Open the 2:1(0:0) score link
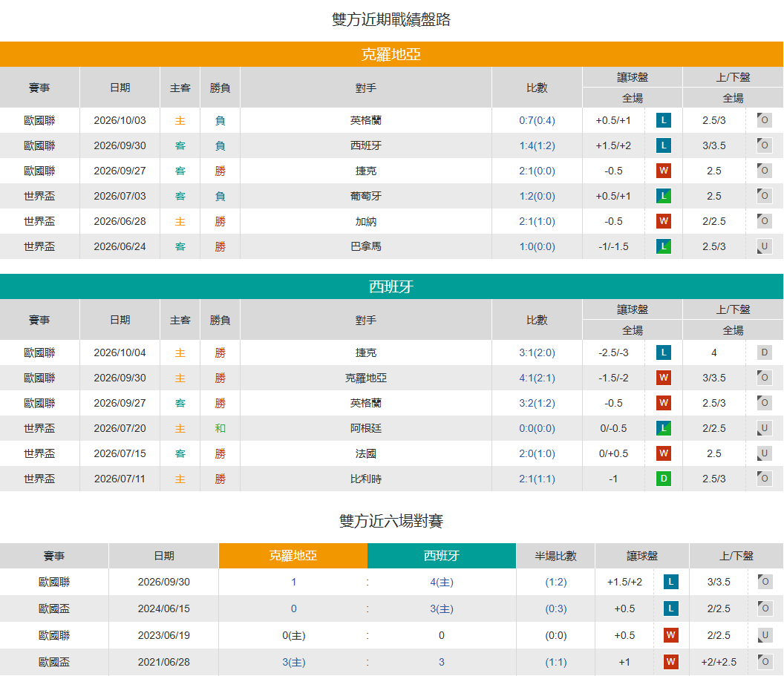The width and height of the screenshot is (784, 676). pos(537,171)
